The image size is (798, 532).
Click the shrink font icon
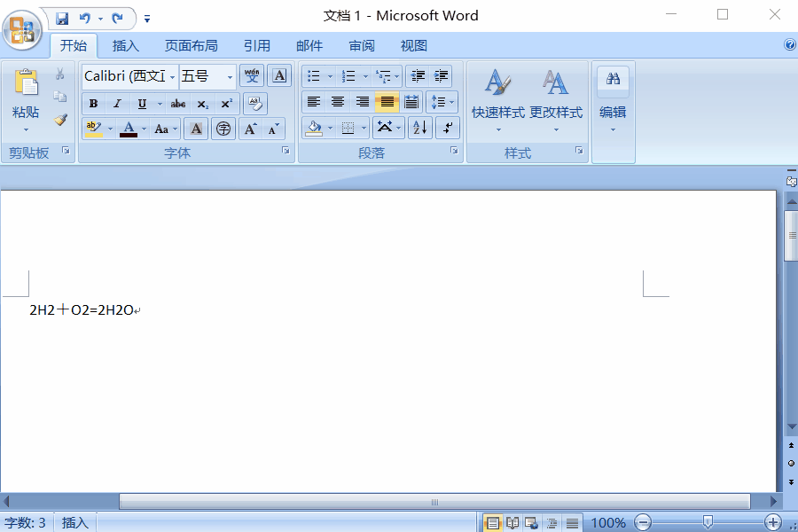[273, 129]
